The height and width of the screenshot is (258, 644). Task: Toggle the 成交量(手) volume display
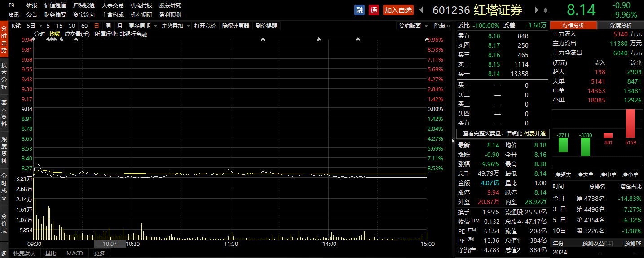[x=77, y=34]
